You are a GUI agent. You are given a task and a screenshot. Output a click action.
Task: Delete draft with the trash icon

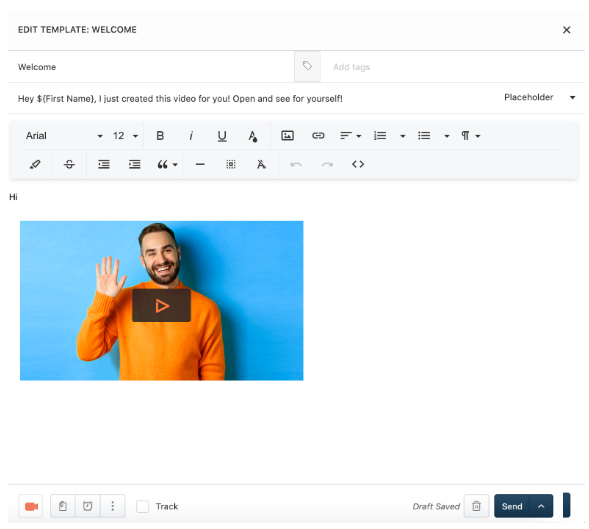click(x=476, y=506)
